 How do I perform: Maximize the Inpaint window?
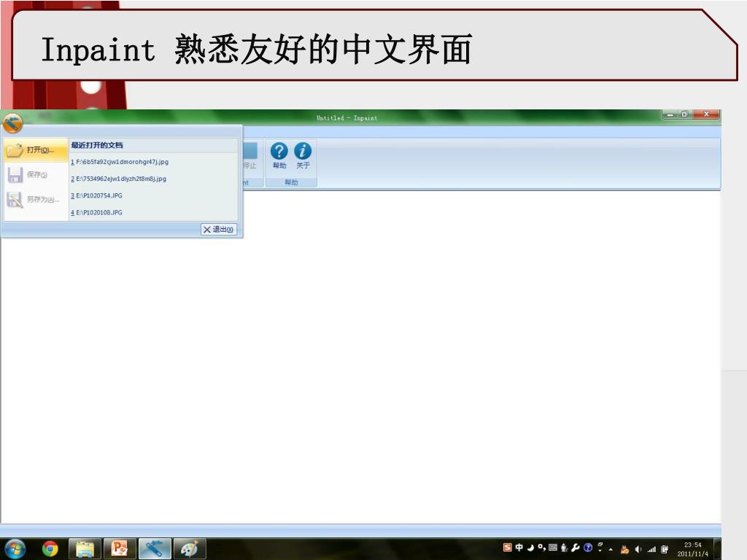click(x=684, y=114)
